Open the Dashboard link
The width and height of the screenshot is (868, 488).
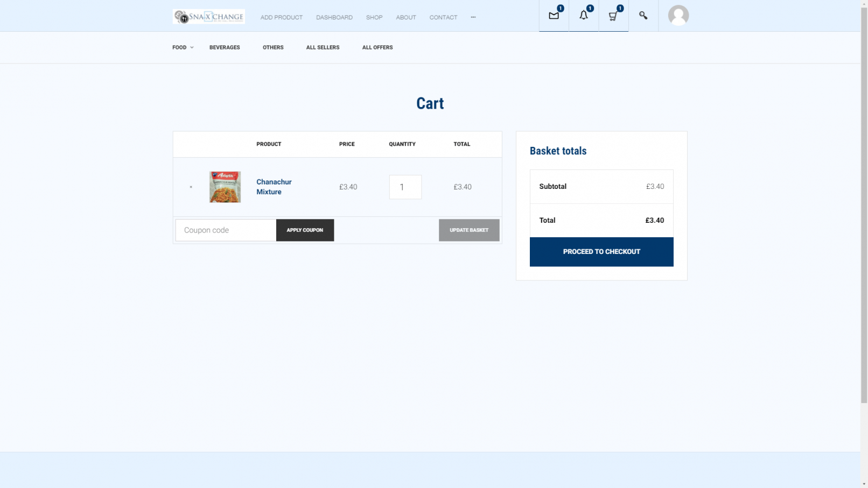tap(334, 17)
